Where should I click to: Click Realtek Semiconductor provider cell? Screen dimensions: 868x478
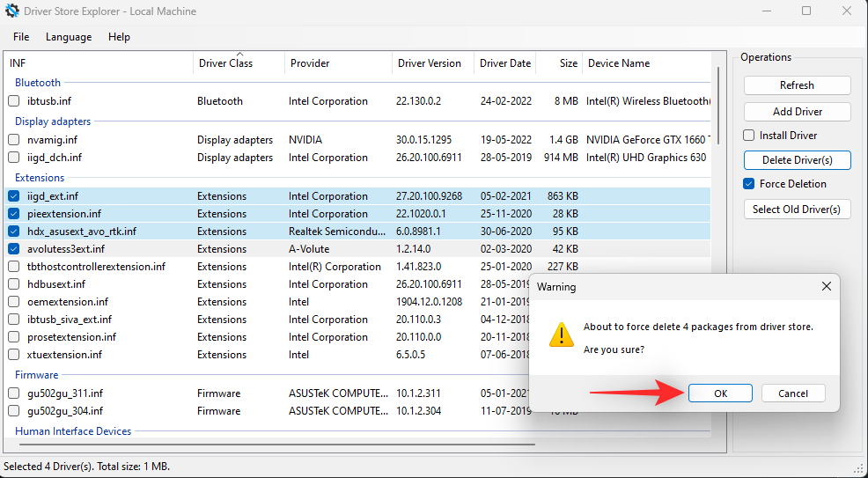pos(337,232)
